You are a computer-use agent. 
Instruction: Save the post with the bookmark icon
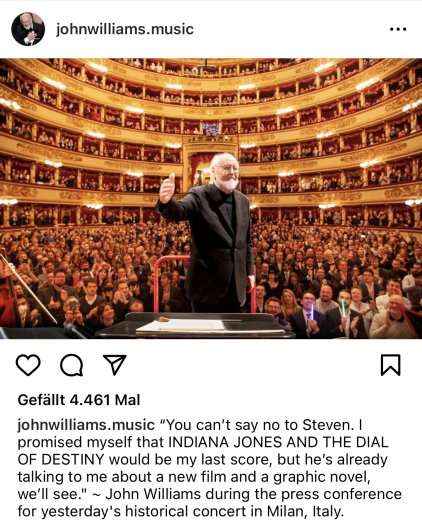click(391, 365)
